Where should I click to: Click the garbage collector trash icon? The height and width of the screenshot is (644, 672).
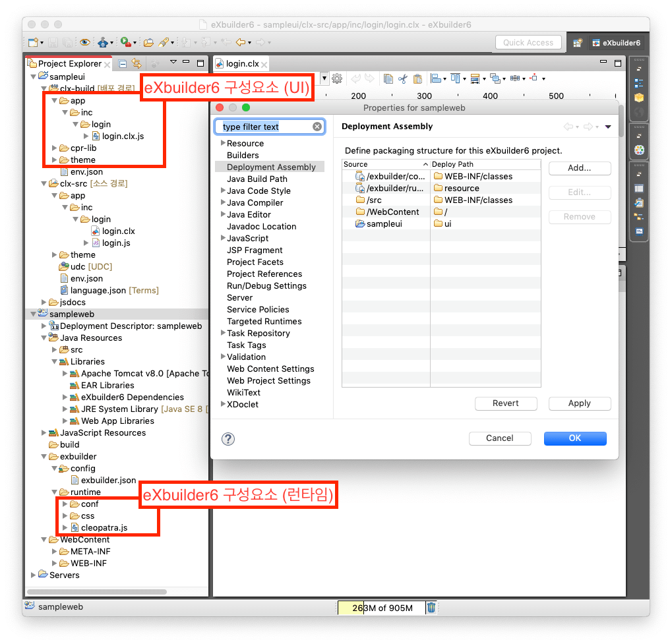[x=431, y=608]
